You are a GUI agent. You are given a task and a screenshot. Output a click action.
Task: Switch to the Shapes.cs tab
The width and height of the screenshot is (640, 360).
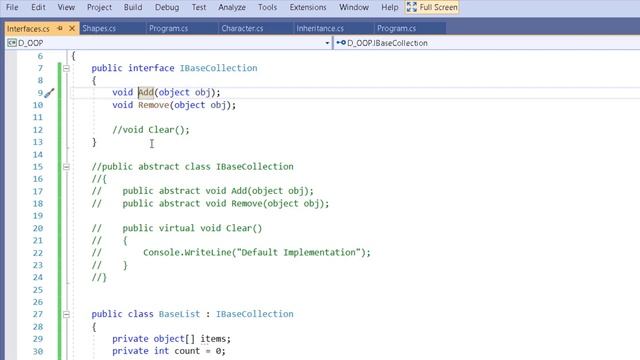click(x=99, y=28)
